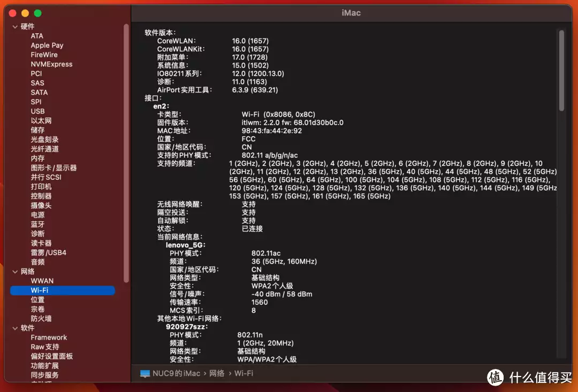The height and width of the screenshot is (392, 578).
Task: Open the Apple Pay sidebar entry
Action: [x=47, y=45]
